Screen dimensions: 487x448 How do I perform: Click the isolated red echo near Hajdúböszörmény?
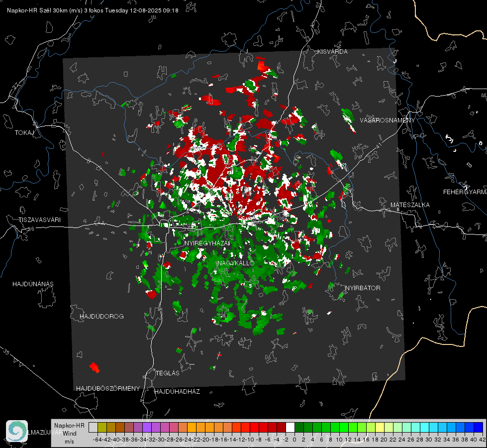(95, 367)
